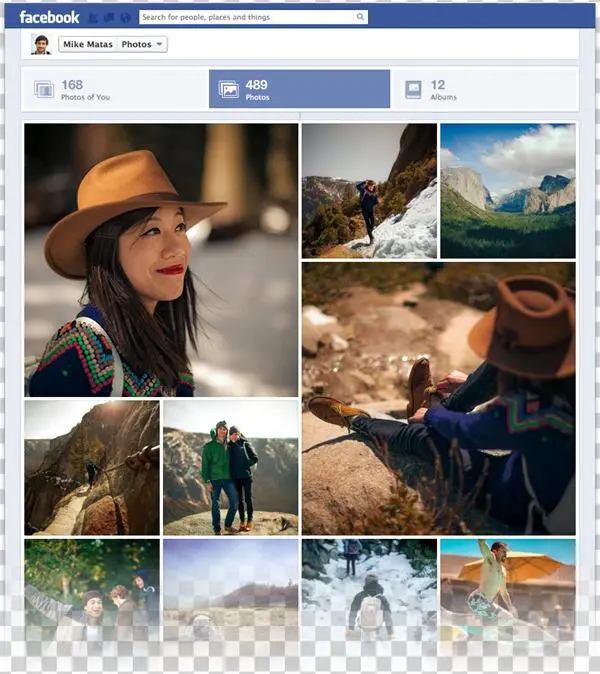Viewport: 600px width, 674px height.
Task: Focus the search people, places and things field
Action: coord(246,17)
